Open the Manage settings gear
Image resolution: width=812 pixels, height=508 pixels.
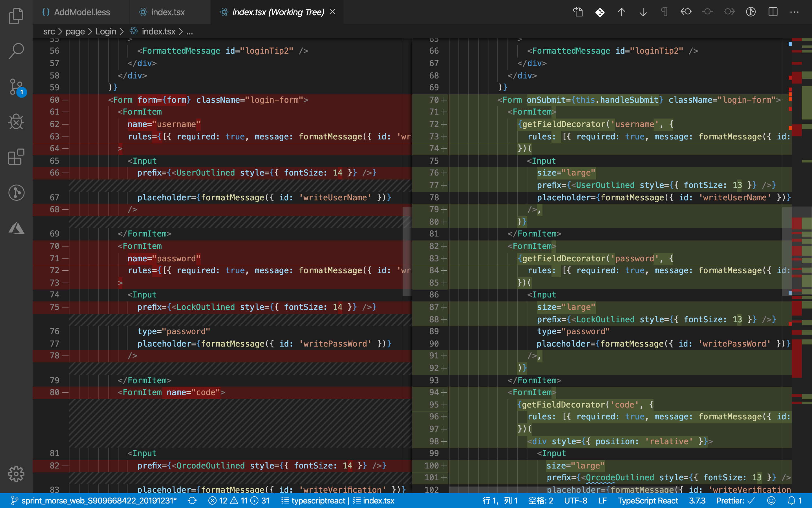pos(16,474)
